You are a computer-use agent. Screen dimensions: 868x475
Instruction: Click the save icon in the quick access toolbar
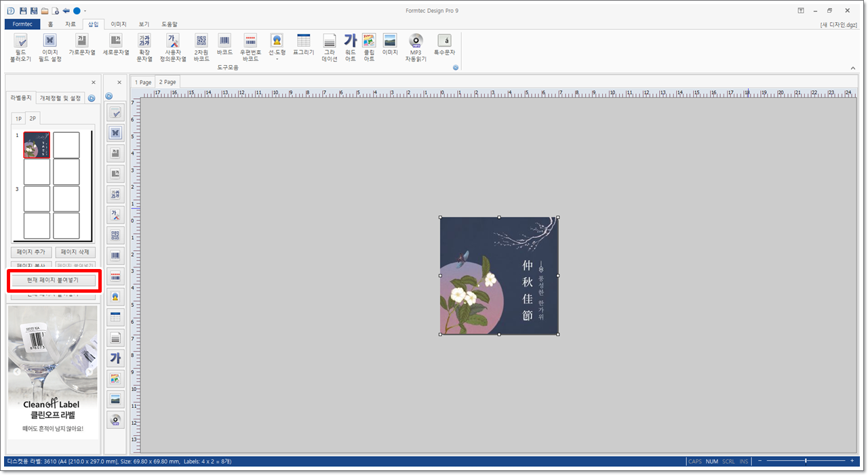(x=23, y=11)
